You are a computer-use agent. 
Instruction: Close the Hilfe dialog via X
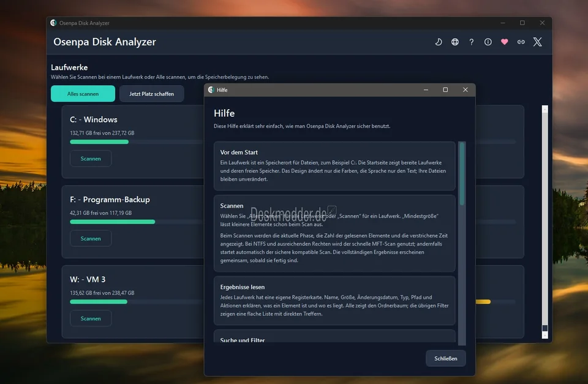point(466,90)
